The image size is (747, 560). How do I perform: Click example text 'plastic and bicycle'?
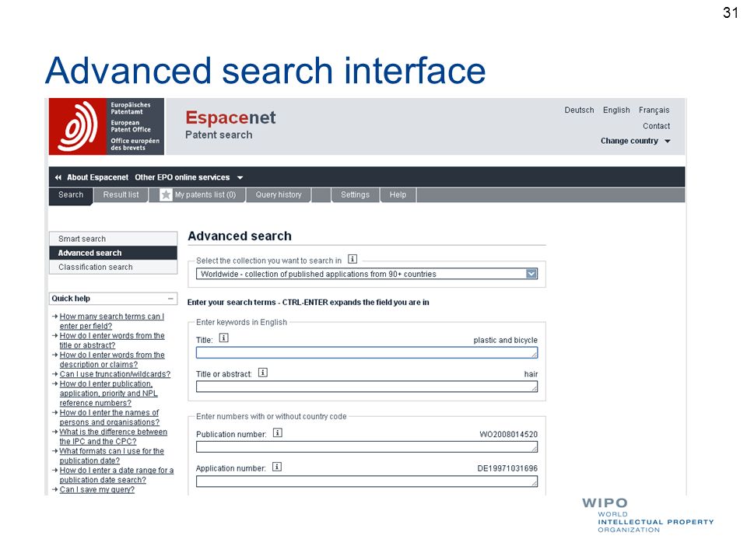pos(506,340)
